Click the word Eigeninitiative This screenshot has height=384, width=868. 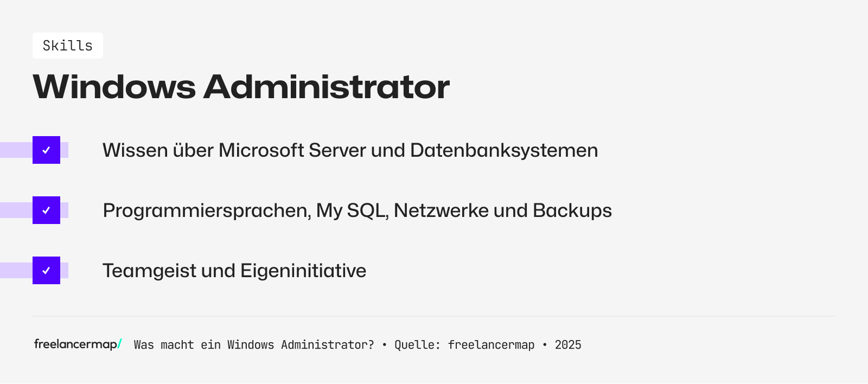[x=303, y=271]
